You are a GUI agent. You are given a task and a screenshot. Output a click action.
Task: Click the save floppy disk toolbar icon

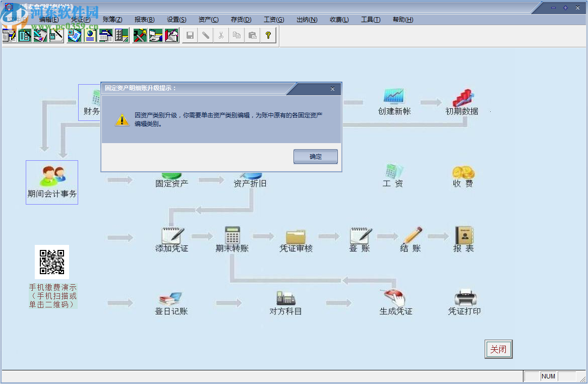(x=190, y=36)
